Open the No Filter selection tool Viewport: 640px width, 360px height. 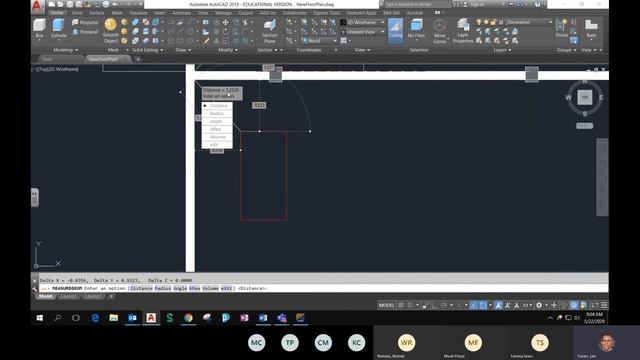point(416,29)
